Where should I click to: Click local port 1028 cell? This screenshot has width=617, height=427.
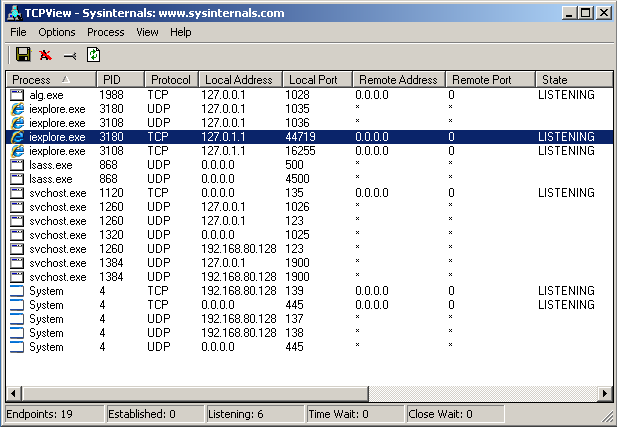click(297, 95)
